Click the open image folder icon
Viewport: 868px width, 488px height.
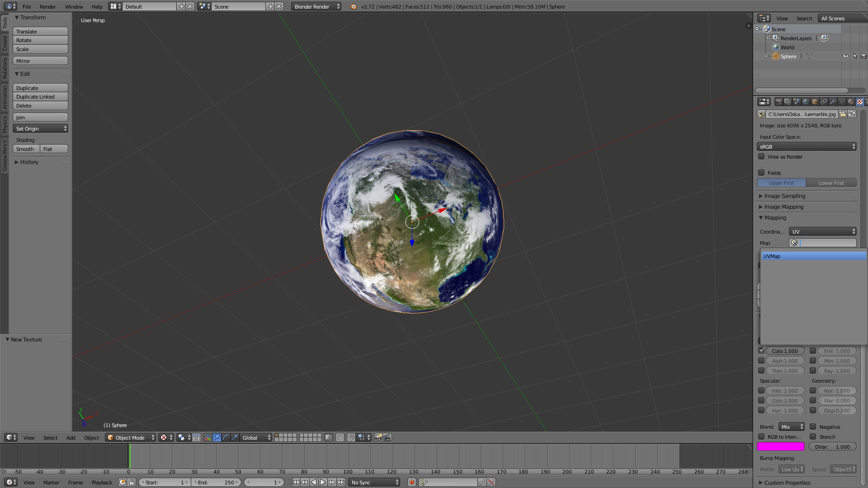coord(843,114)
